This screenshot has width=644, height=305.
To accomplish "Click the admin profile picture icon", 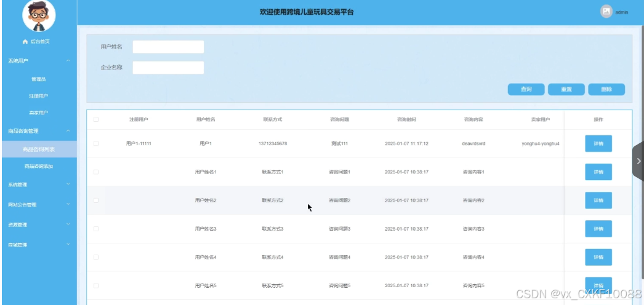I will click(606, 12).
